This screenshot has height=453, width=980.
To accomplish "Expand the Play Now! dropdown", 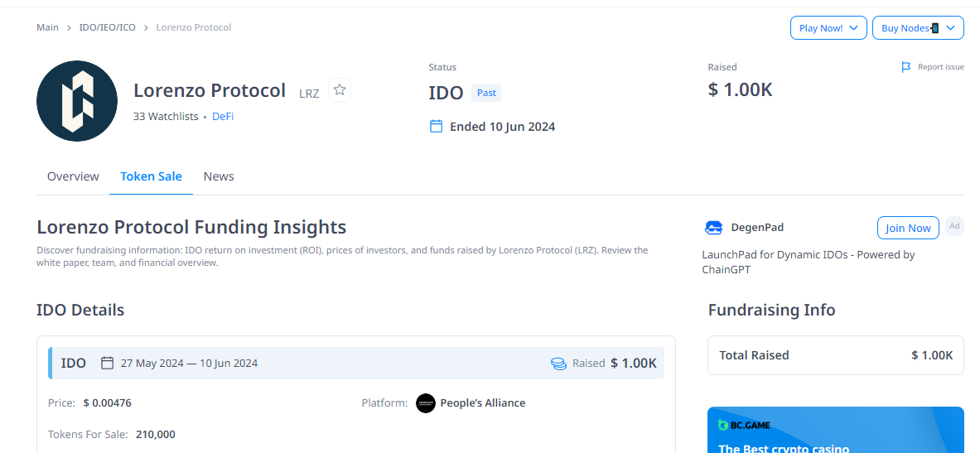I will point(828,28).
